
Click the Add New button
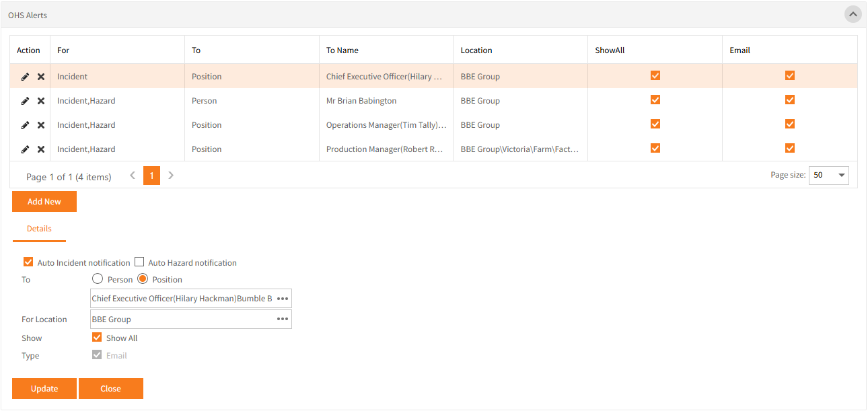point(44,202)
